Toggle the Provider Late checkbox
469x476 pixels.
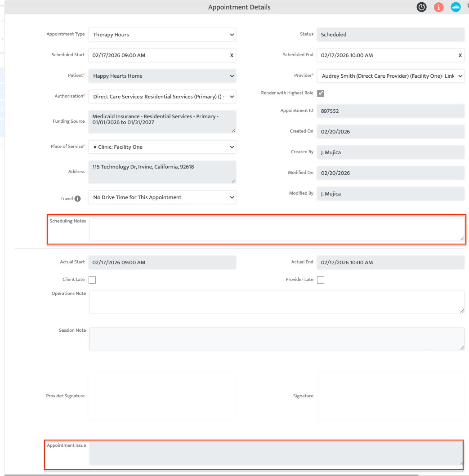coord(321,280)
